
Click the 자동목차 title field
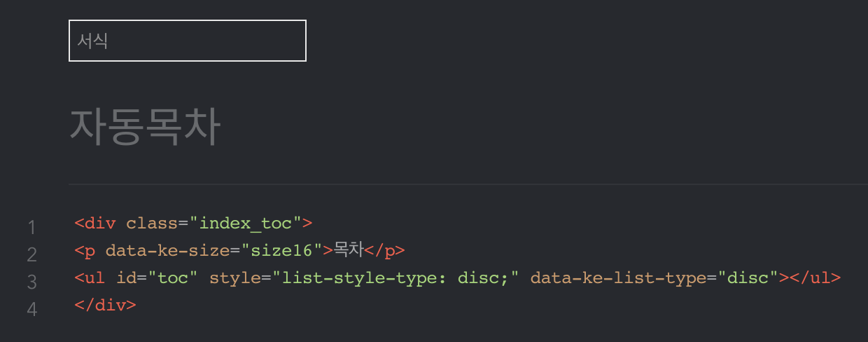145,127
